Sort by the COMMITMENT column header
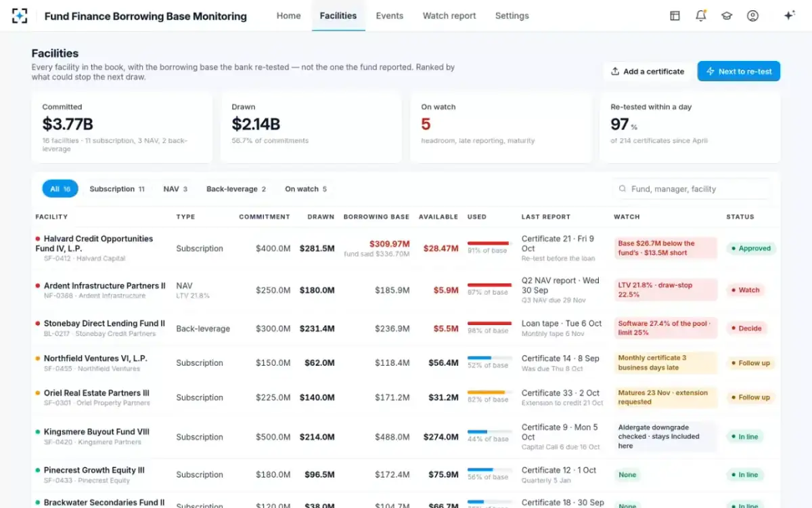This screenshot has height=508, width=812. 265,217
